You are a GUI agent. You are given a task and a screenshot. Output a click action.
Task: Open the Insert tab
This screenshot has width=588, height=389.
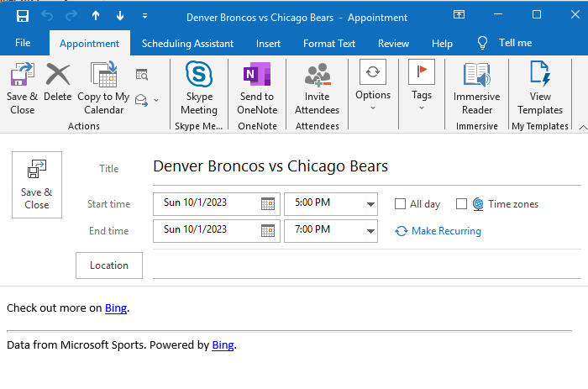tap(268, 44)
